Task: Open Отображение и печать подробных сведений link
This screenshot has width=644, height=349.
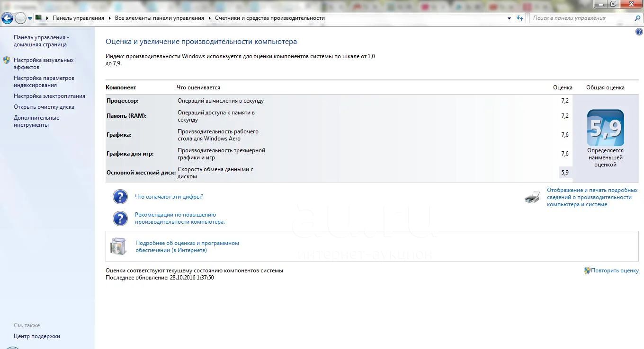Action: click(592, 197)
